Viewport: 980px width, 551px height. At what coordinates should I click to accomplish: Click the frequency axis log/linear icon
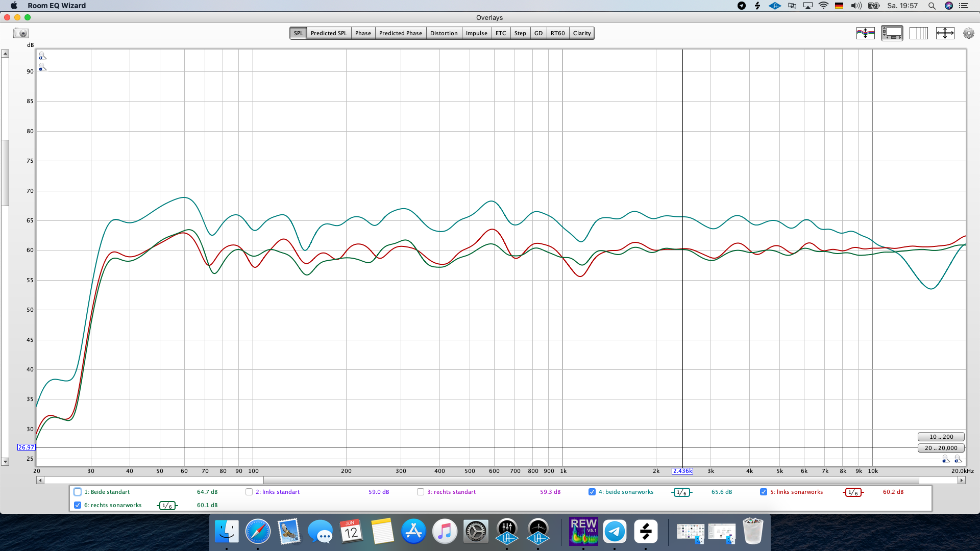[918, 33]
